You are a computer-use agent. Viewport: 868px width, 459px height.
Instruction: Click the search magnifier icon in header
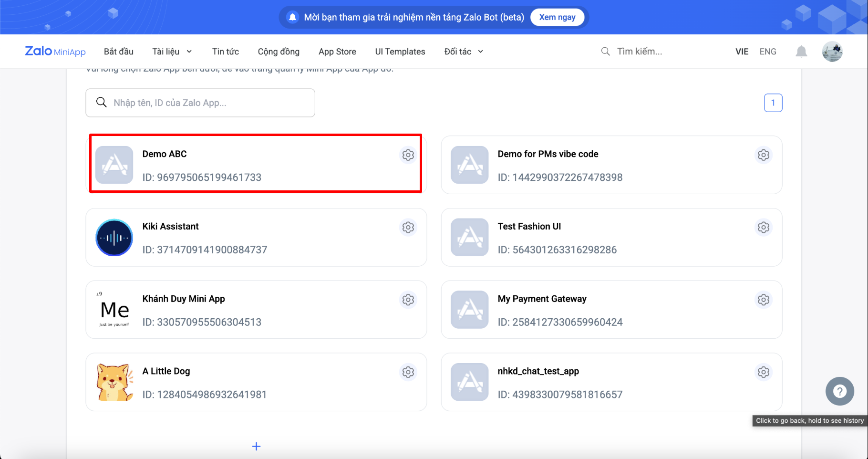coord(605,51)
